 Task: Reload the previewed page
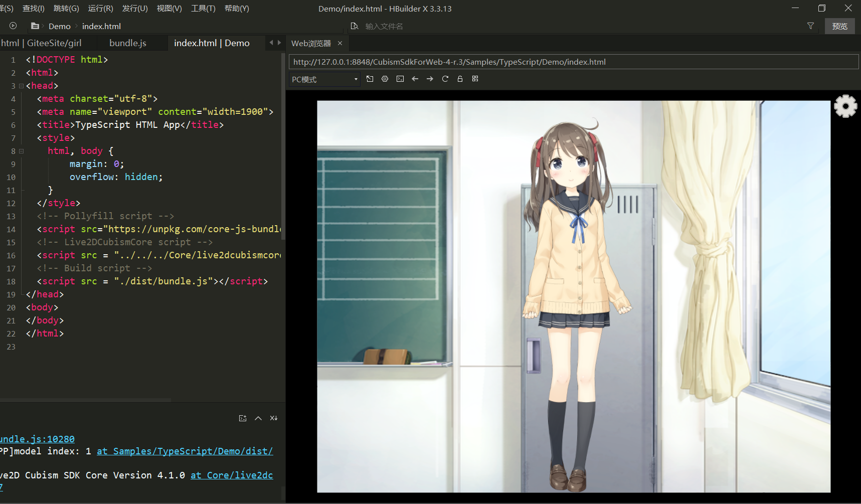[x=445, y=79]
